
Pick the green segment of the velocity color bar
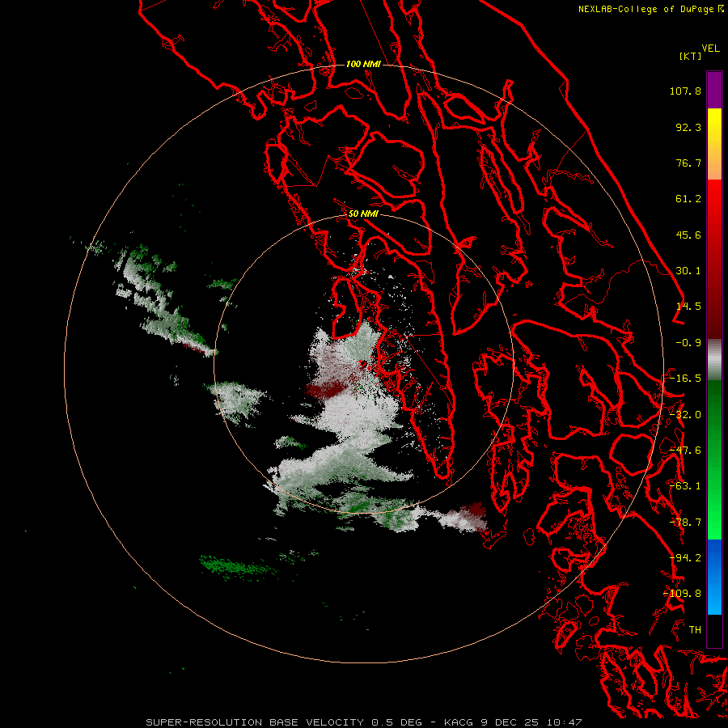coord(714,459)
